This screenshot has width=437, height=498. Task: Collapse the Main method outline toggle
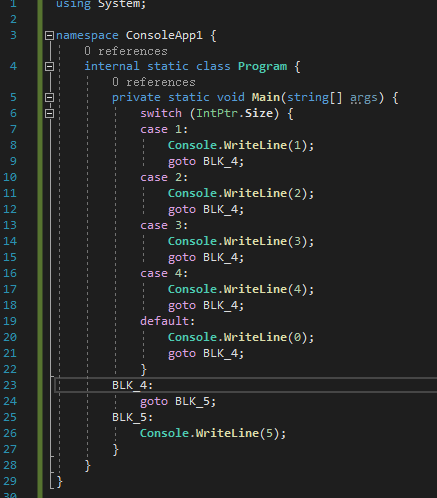click(49, 97)
